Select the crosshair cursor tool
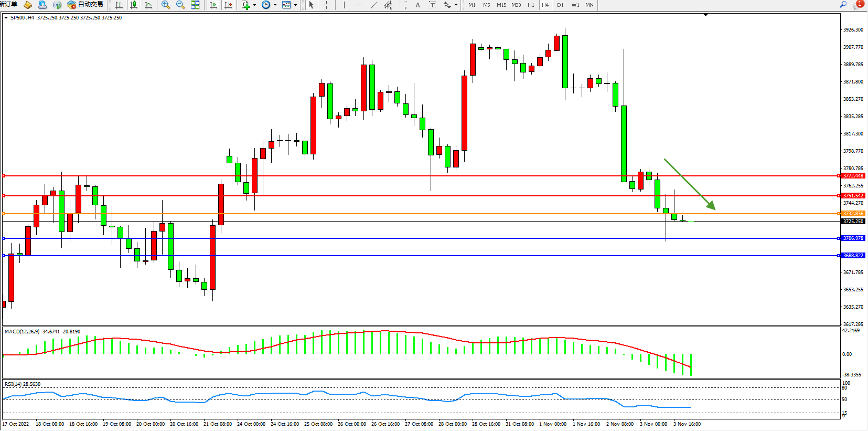 click(x=326, y=5)
